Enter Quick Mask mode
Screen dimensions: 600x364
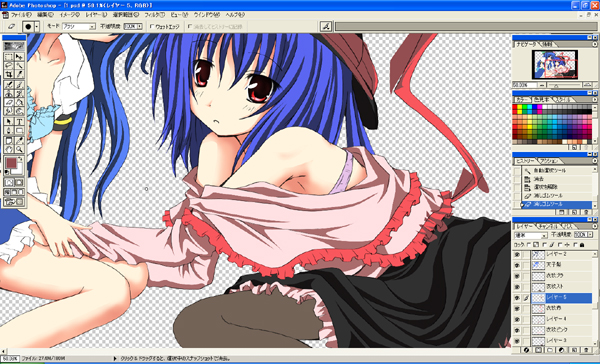click(19, 182)
